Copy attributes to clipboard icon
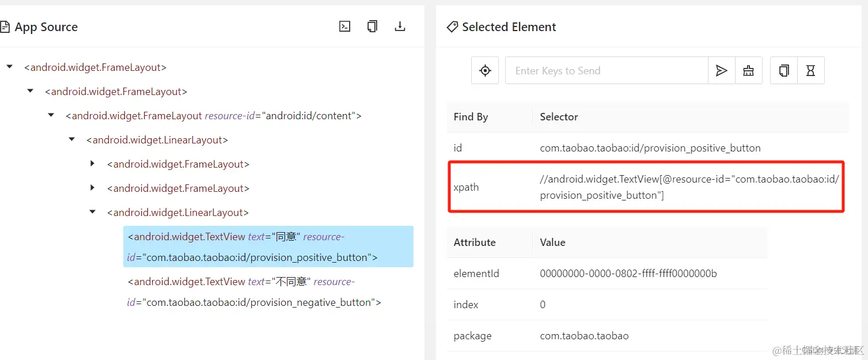 tap(784, 70)
